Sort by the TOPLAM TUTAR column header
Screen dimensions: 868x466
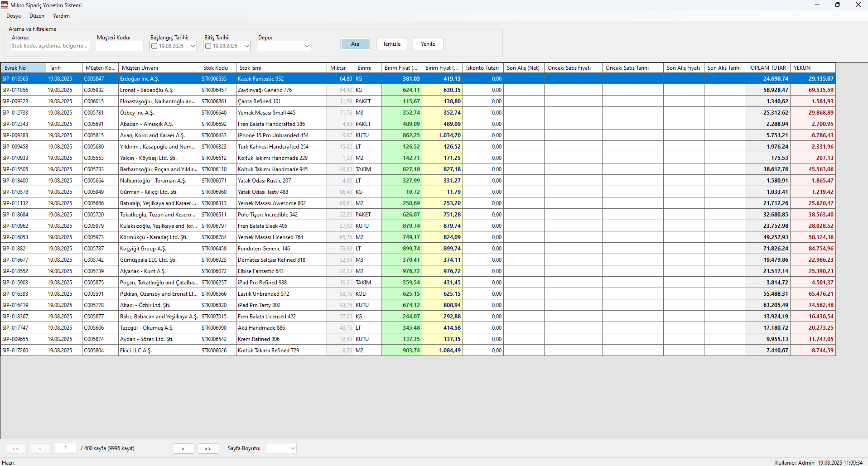tap(767, 68)
